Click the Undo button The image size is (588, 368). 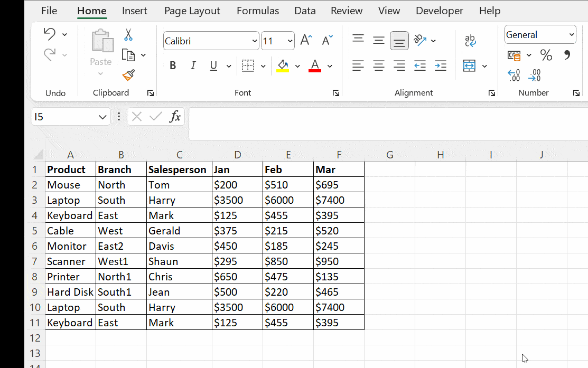point(49,33)
